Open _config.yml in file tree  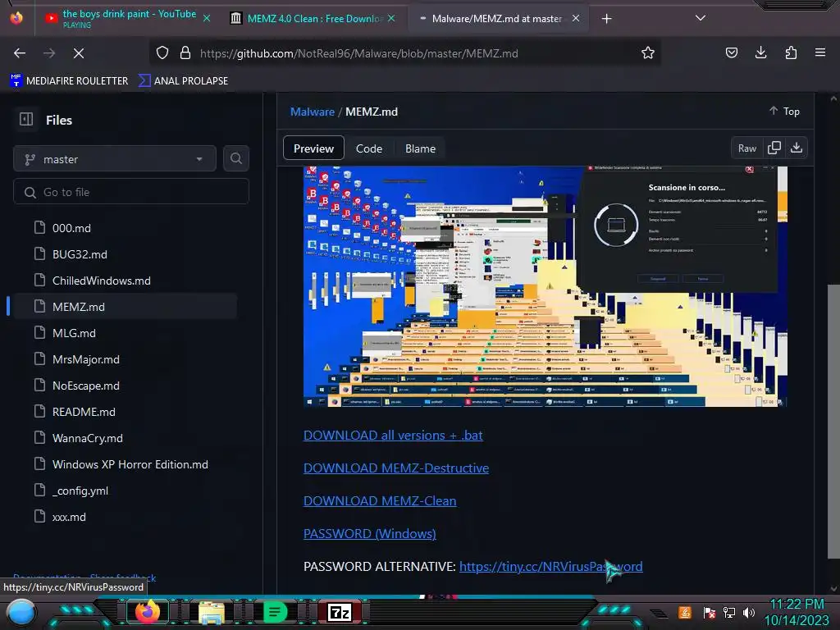coord(80,491)
